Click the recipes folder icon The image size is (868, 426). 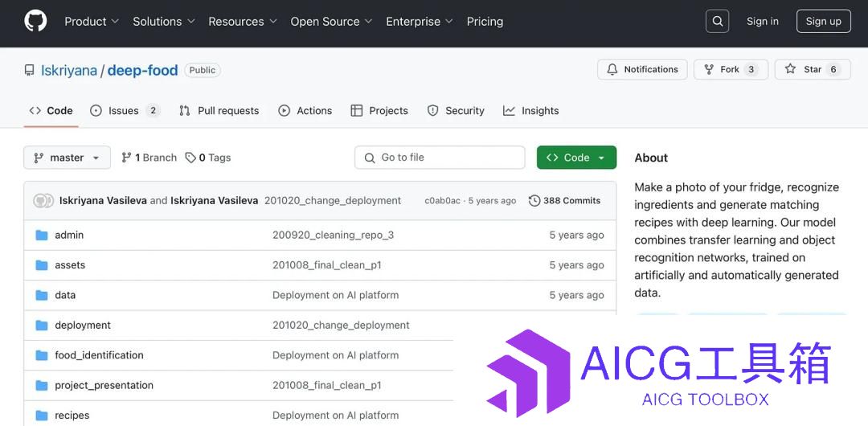(42, 415)
